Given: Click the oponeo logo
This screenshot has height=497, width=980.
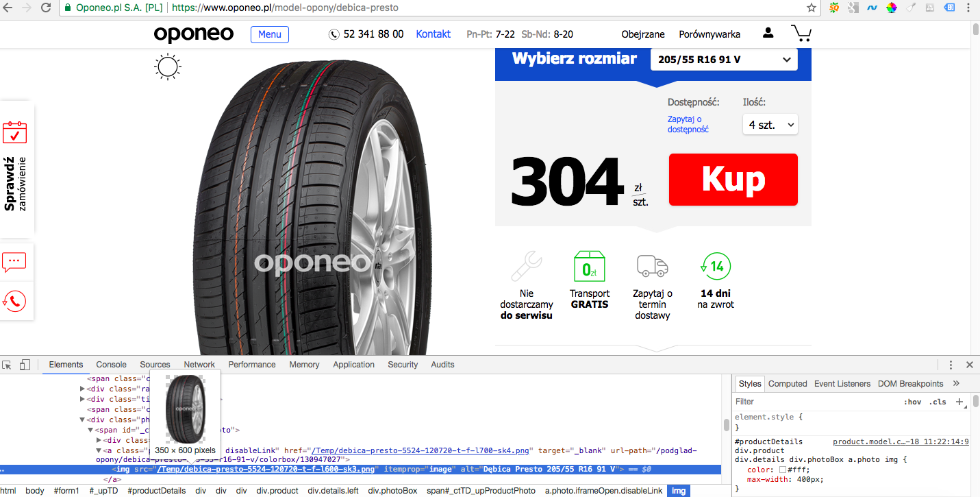Looking at the screenshot, I should pyautogui.click(x=194, y=34).
